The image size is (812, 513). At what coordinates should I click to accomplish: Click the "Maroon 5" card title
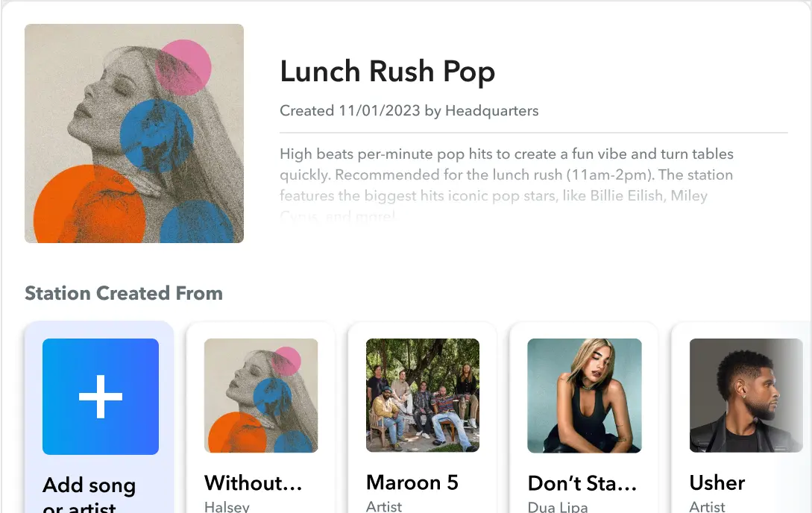[412, 482]
